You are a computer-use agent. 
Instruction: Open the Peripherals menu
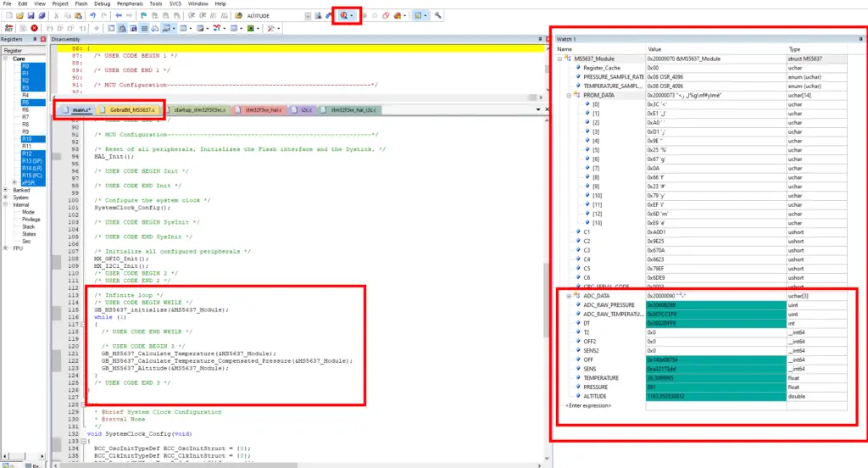[130, 3]
